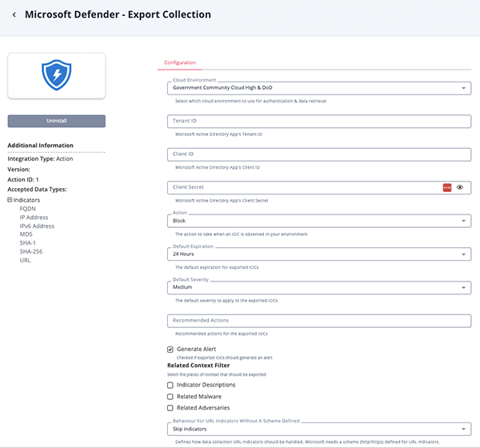This screenshot has height=448, width=480.
Task: Click the Microsoft Defender shield logo
Action: coord(57,75)
